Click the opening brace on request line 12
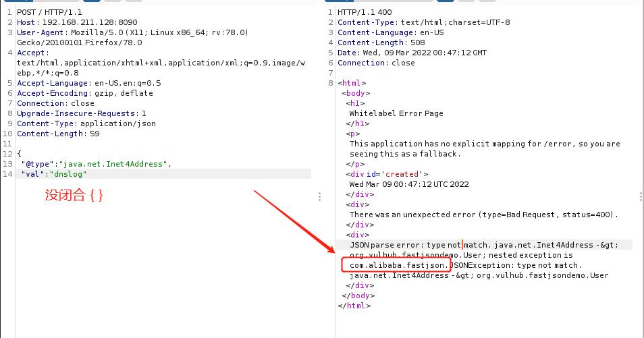Image resolution: width=644 pixels, height=338 pixels. coord(19,154)
